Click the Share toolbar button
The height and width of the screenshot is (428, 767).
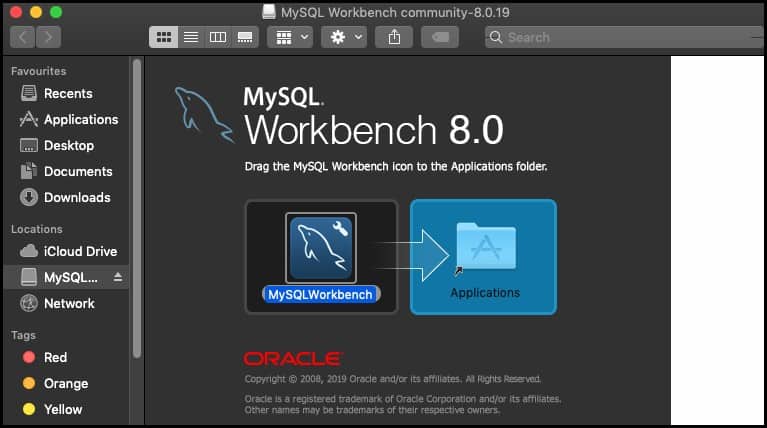pyautogui.click(x=394, y=37)
